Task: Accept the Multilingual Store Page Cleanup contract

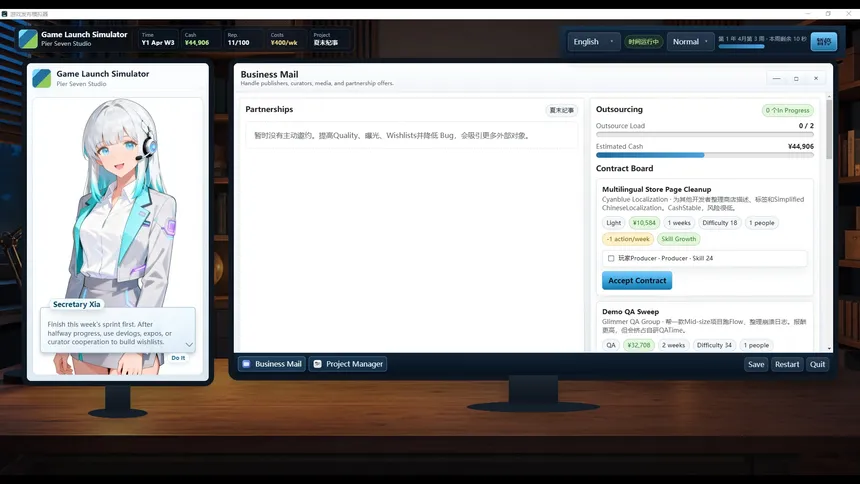Action: click(637, 280)
